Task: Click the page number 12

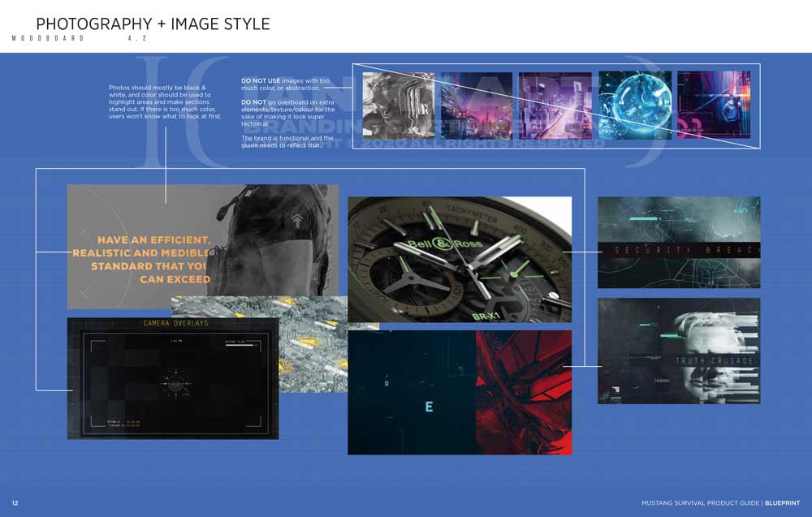Action: tap(15, 503)
